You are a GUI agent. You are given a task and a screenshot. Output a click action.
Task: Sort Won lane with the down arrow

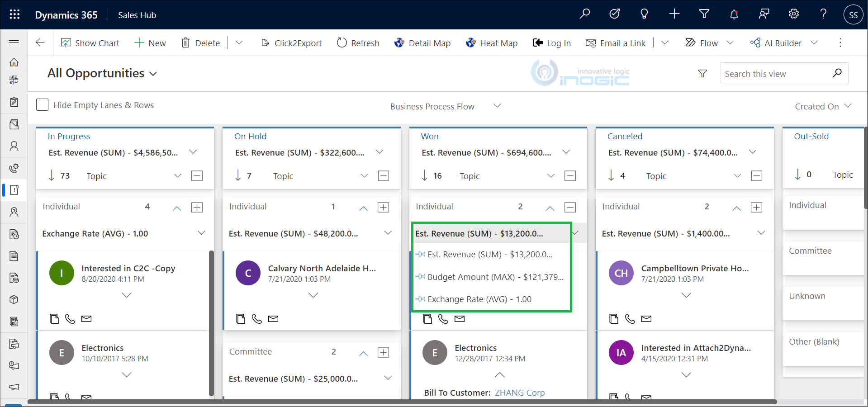click(424, 175)
